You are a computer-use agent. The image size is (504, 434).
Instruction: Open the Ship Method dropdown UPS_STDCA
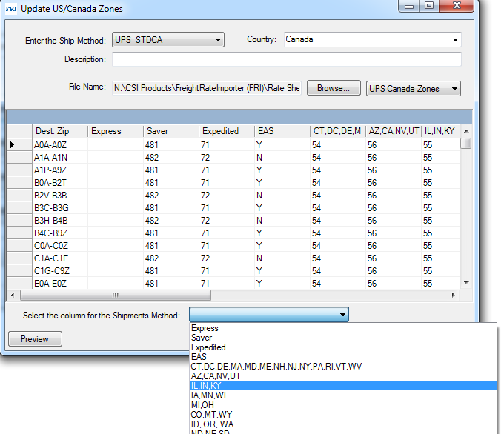[168, 40]
